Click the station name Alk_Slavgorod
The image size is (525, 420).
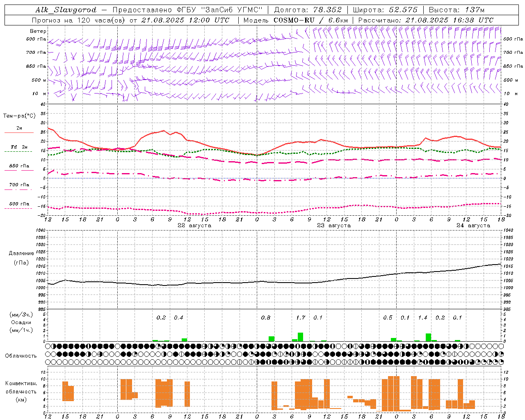click(x=66, y=10)
